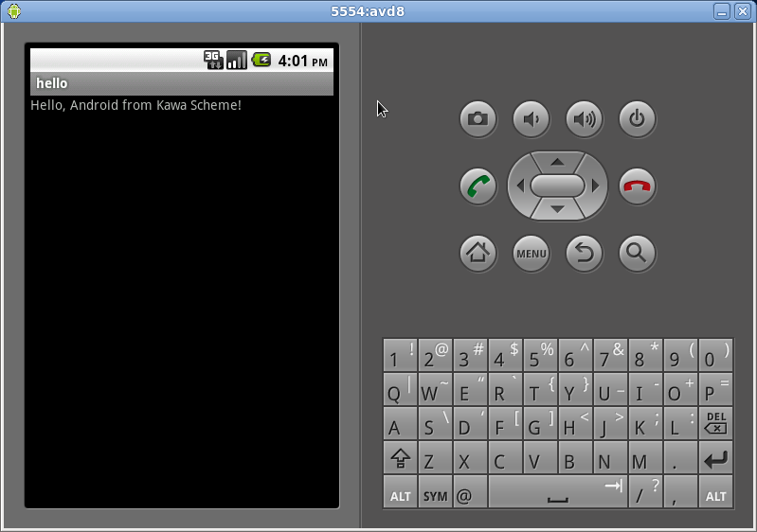Click the shift key on keyboard
This screenshot has width=757, height=532.
(400, 457)
